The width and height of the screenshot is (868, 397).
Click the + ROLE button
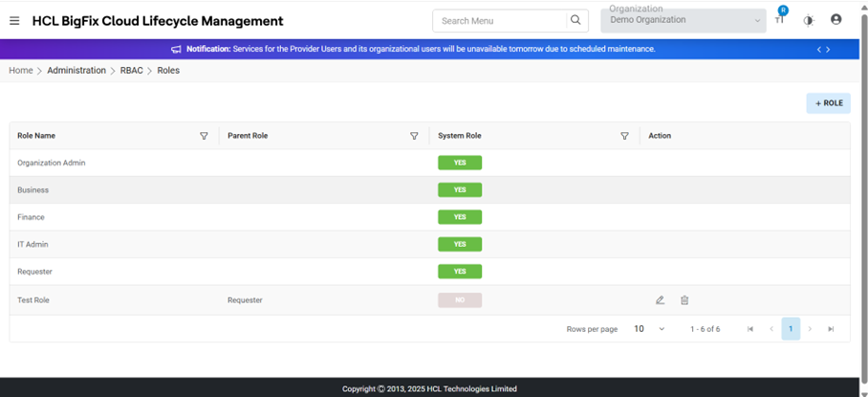pos(828,103)
